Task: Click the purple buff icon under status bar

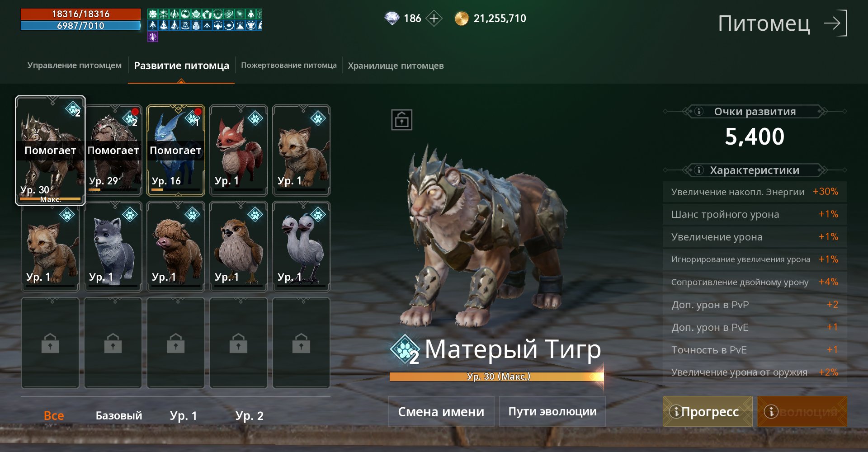Action: click(153, 37)
